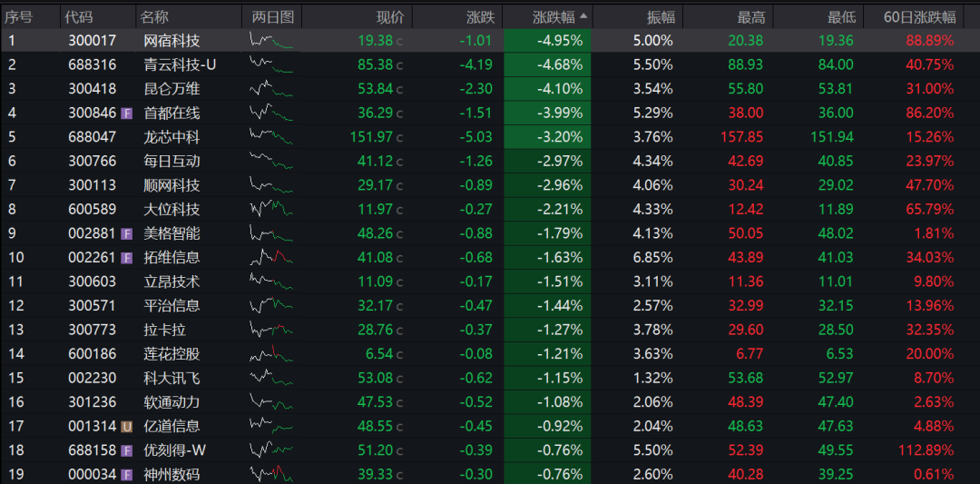The image size is (980, 484).
Task: Toggle the sort arrow in the 涨跌幅 header
Action: pyautogui.click(x=583, y=16)
